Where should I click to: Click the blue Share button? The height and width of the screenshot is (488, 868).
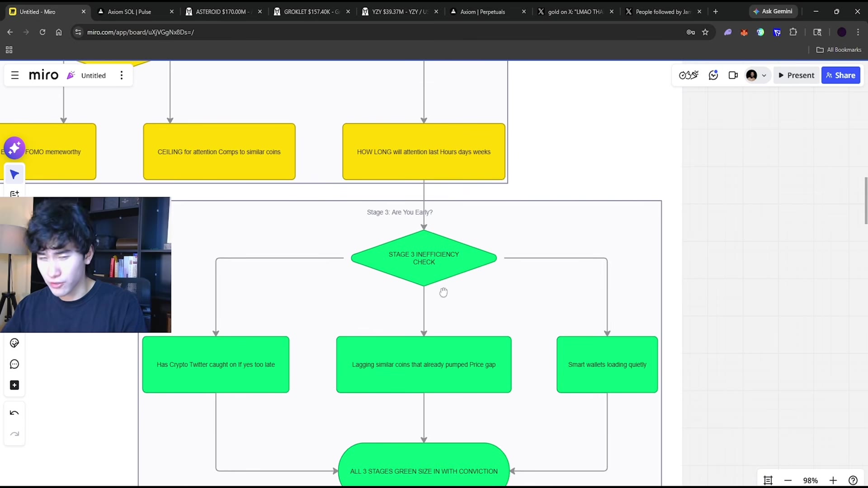coord(841,75)
